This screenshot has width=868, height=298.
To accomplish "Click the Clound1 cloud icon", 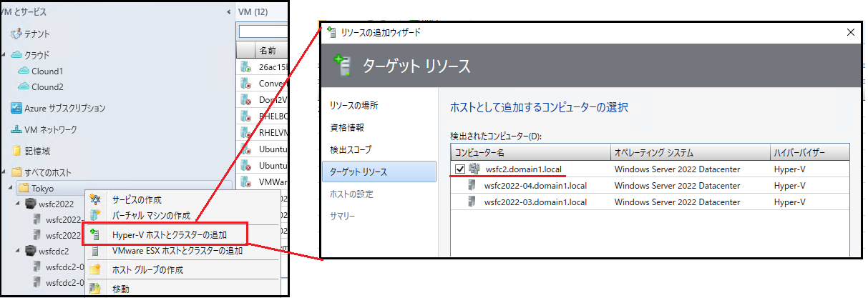I will click(x=24, y=71).
